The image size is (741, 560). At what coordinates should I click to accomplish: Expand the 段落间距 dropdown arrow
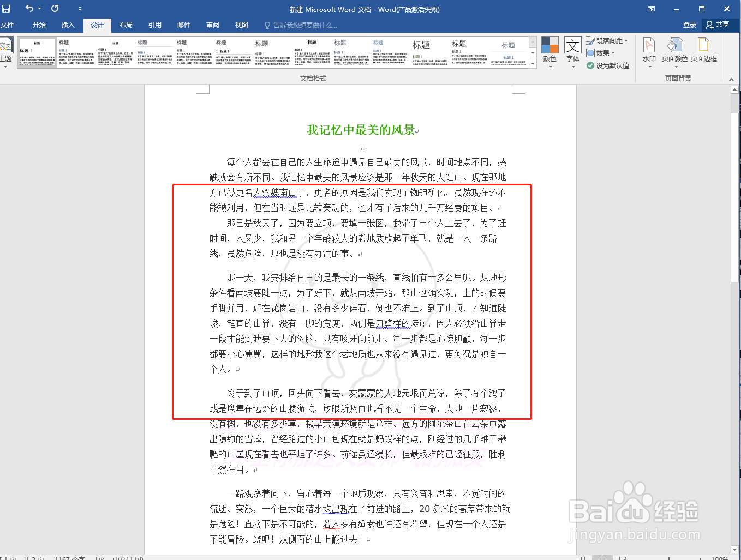[626, 40]
